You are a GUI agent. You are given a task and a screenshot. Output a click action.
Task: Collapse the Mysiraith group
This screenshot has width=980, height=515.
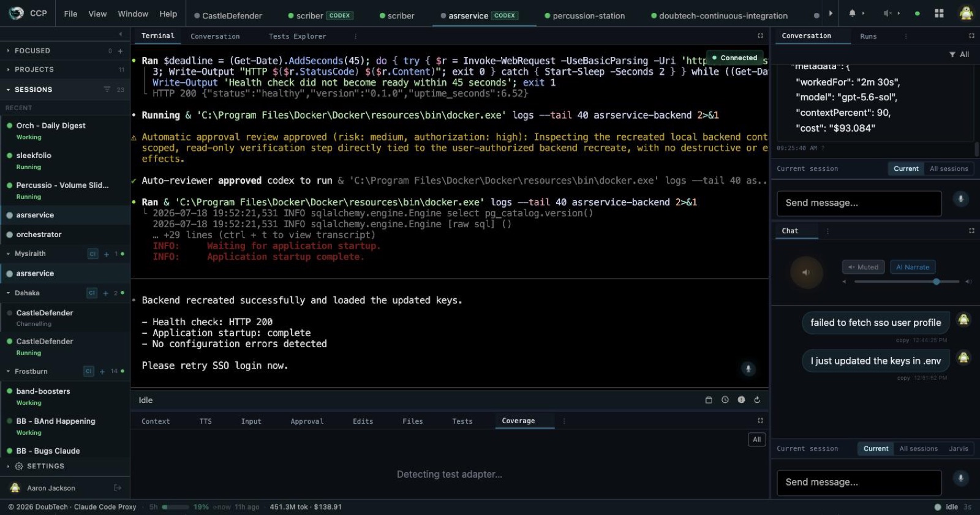(x=8, y=254)
